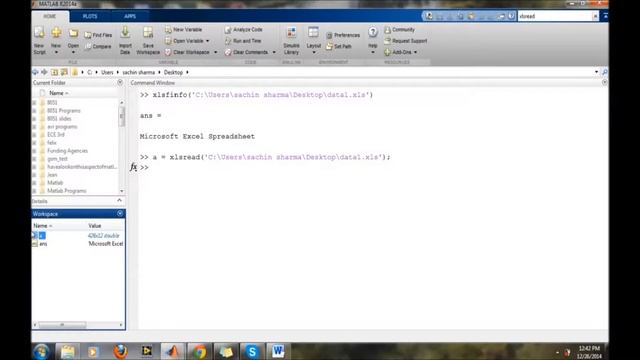Click the Compare files tool
640x360 pixels.
click(x=98, y=47)
